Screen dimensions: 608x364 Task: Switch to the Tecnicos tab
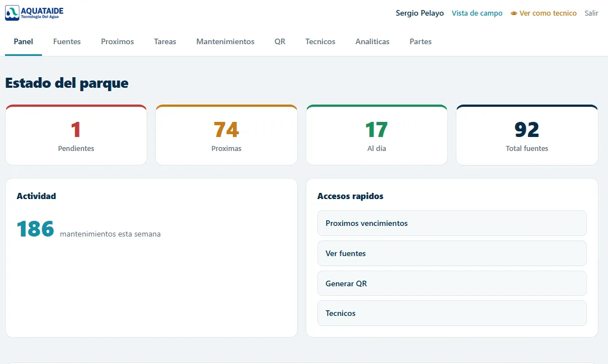[320, 41]
